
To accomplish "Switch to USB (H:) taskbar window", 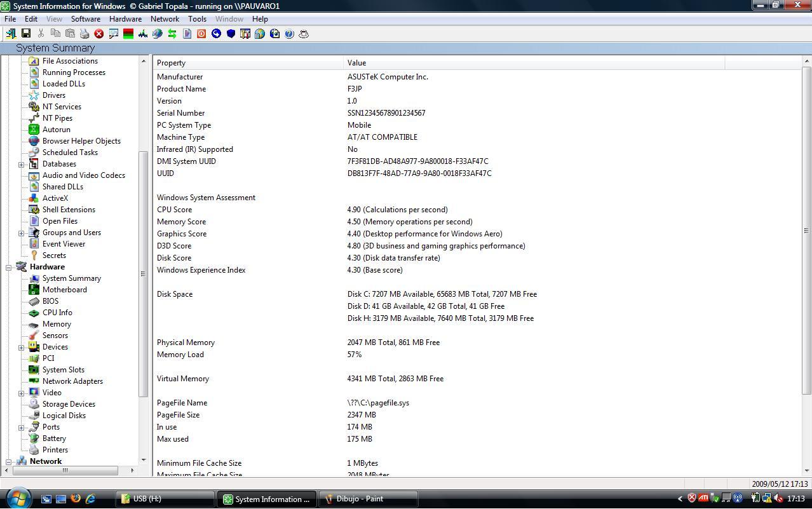I will 165,499.
